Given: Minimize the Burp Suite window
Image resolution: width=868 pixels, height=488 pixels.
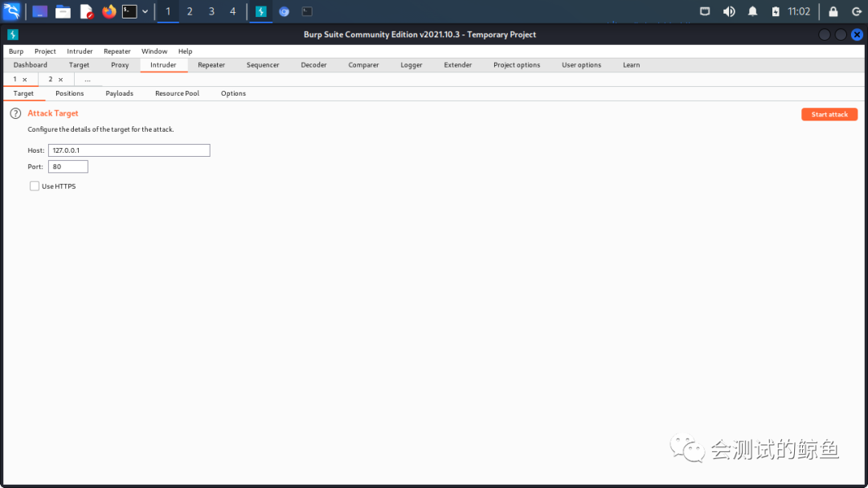Looking at the screenshot, I should tap(825, 35).
